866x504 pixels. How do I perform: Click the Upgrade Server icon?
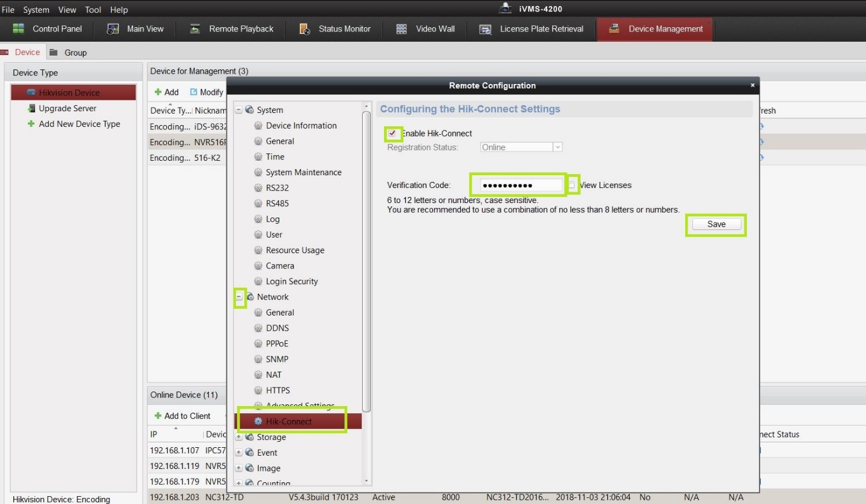(32, 108)
